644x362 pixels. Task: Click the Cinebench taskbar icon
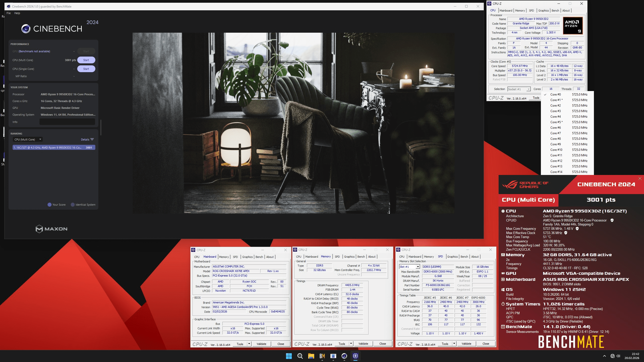pyautogui.click(x=344, y=356)
